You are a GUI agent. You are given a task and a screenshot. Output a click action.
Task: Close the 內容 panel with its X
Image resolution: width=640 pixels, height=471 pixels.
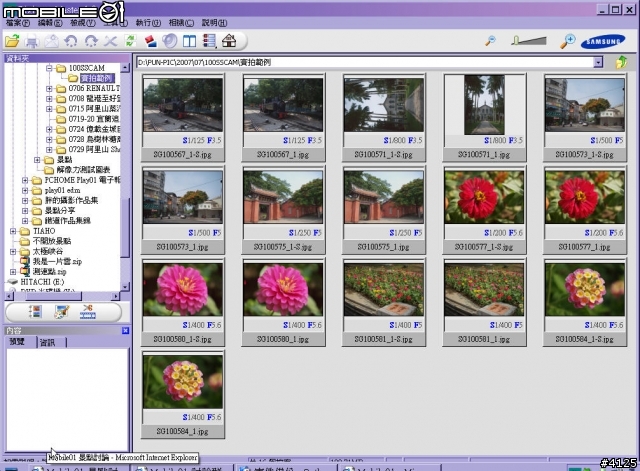(125, 331)
